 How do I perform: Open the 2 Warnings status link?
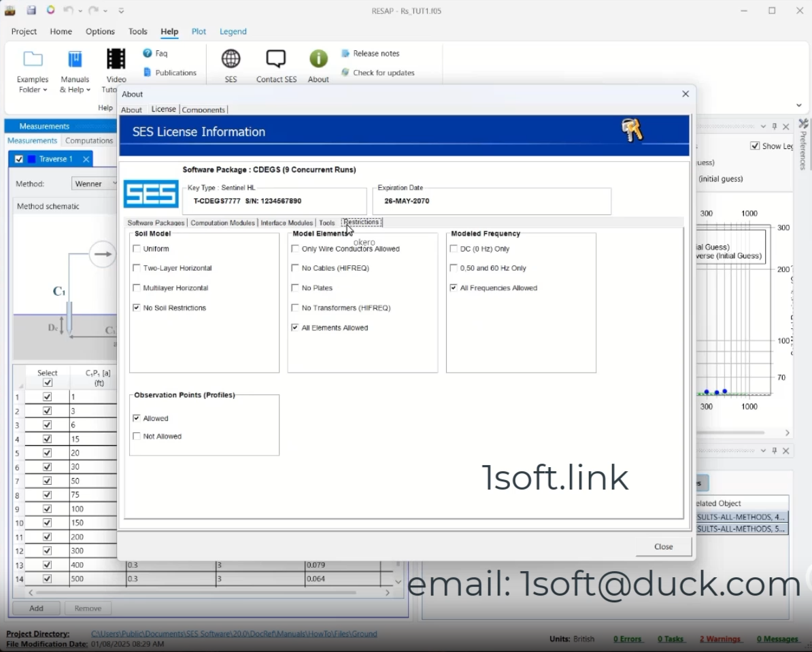(x=720, y=638)
